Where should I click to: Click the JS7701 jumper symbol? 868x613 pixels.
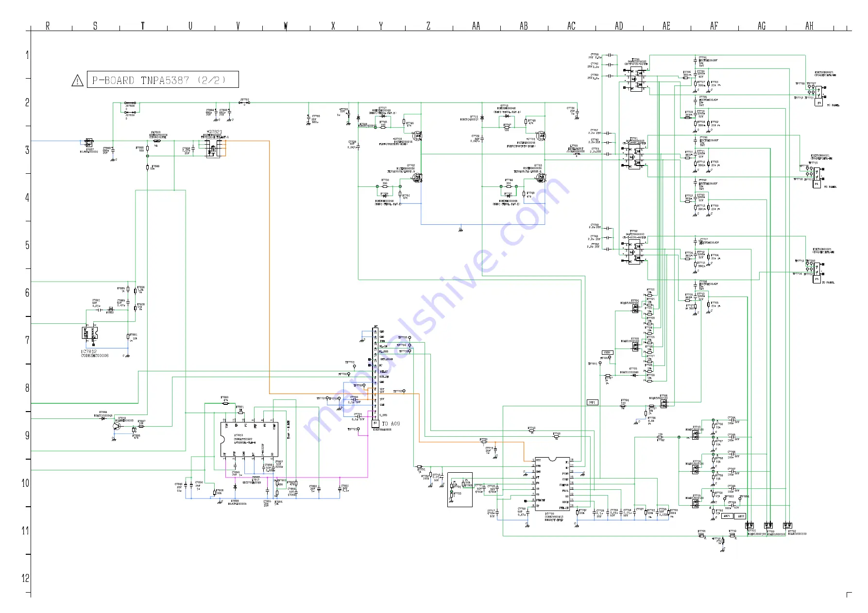[x=244, y=103]
